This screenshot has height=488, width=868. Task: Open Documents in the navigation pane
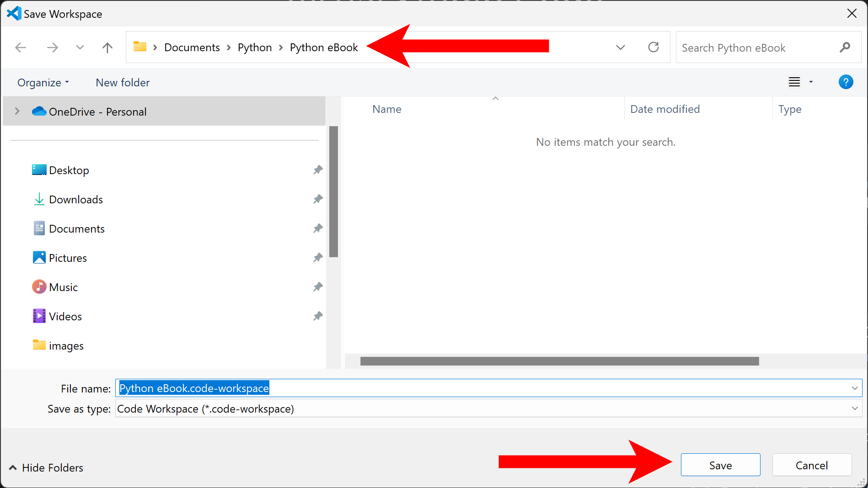(x=77, y=229)
